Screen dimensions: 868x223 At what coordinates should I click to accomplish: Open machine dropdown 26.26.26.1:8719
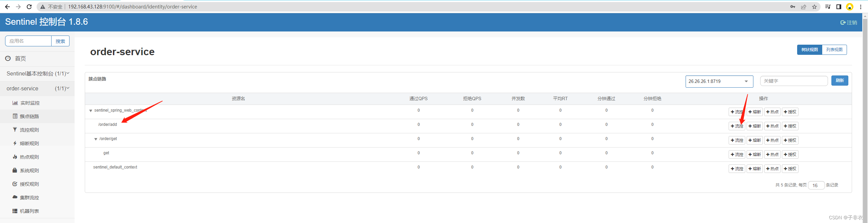pyautogui.click(x=719, y=82)
